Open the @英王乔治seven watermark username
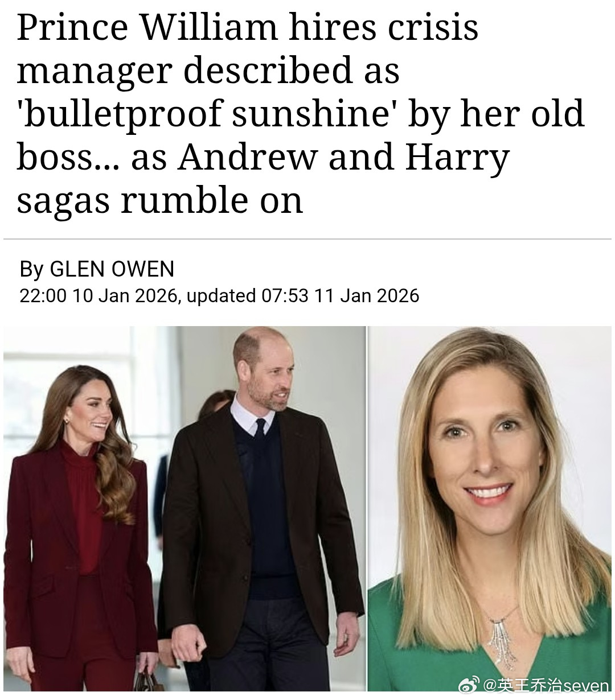Viewport: 615px width, 700px height. 547,685
